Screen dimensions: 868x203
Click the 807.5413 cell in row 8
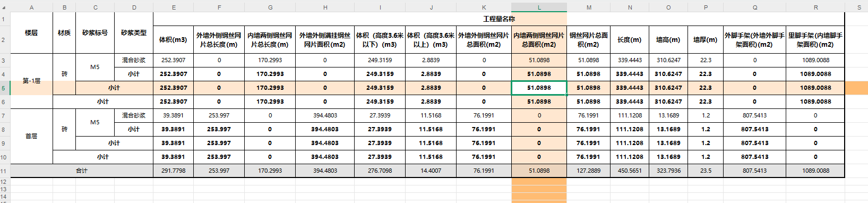tap(754, 130)
